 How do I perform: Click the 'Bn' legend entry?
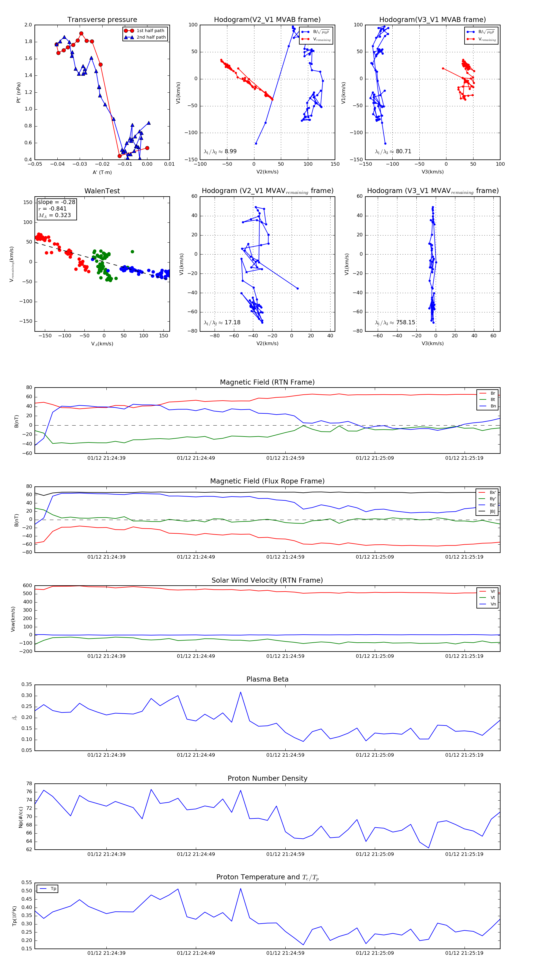[x=488, y=406]
